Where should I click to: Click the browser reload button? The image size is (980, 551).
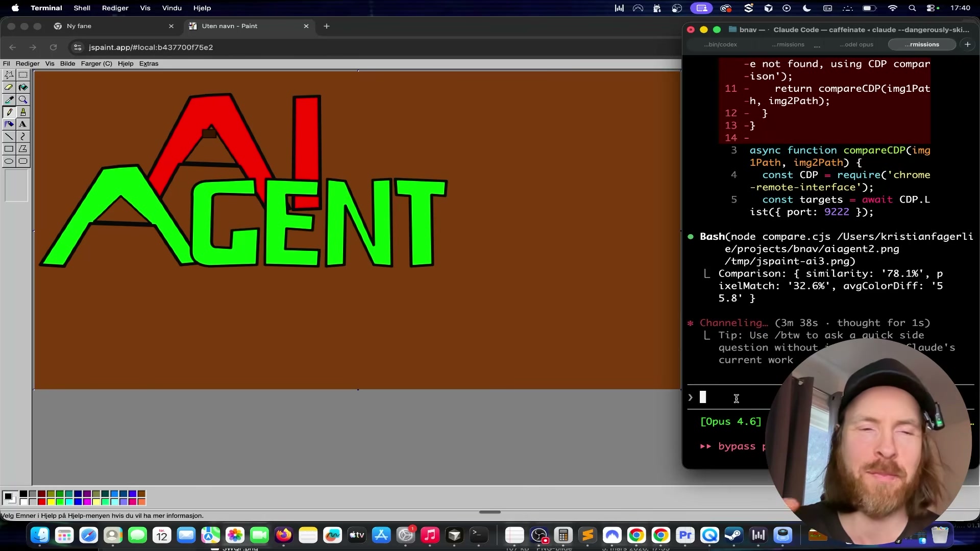[53, 47]
